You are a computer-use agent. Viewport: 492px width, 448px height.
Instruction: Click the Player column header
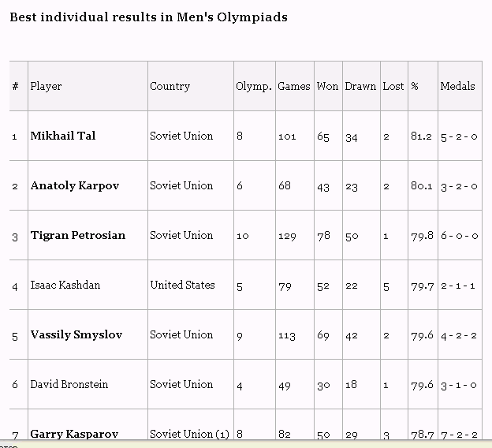[46, 86]
